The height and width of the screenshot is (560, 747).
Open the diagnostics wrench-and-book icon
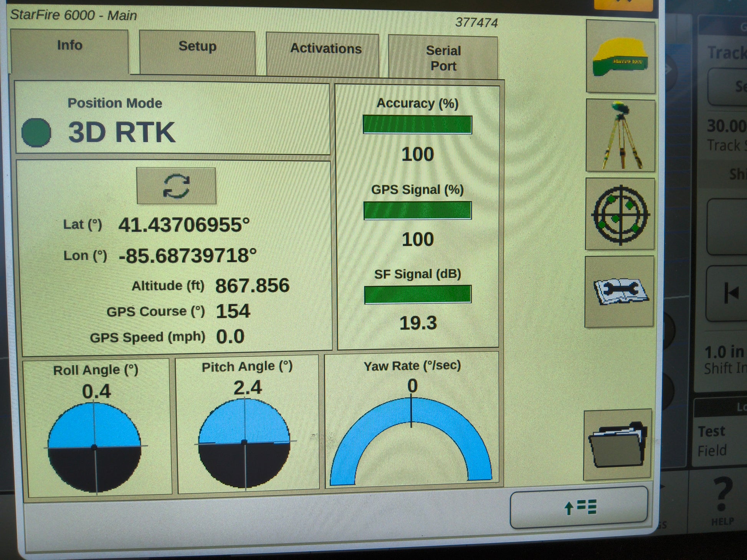620,292
